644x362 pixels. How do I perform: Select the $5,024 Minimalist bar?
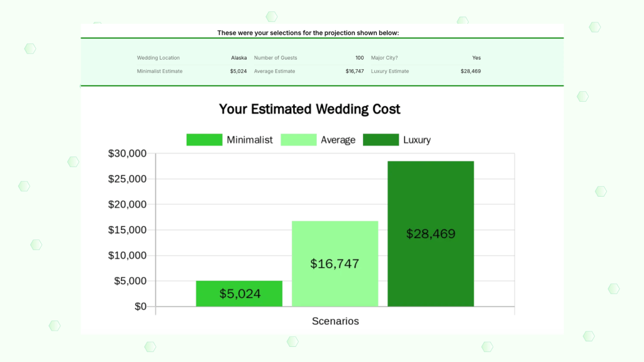click(239, 293)
